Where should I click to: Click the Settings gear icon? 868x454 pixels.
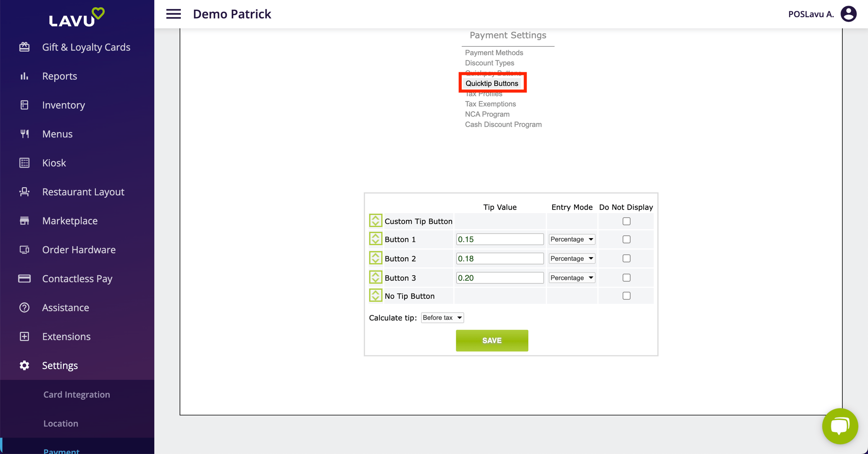(x=24, y=365)
